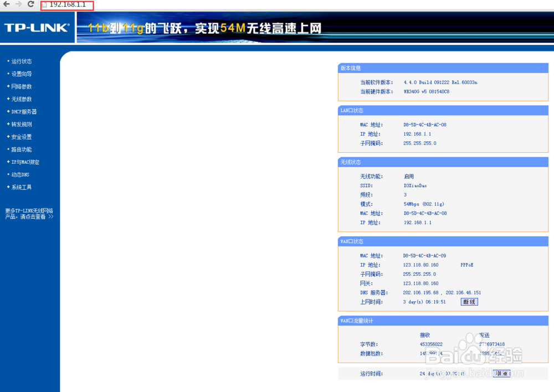Viewport: 554px width, 392px height.
Task: Click the browser forward arrow
Action: click(19, 4)
